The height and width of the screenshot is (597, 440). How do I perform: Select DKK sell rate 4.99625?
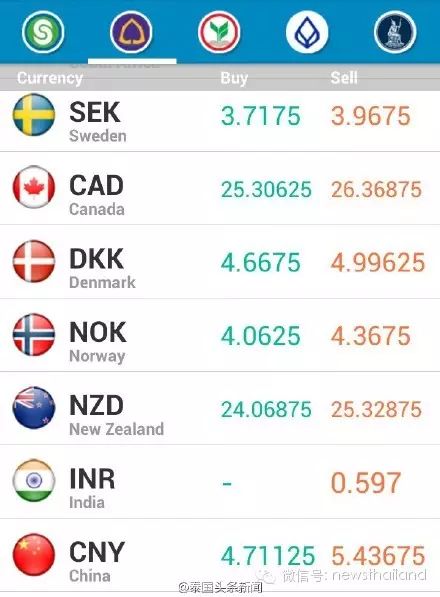pos(378,262)
